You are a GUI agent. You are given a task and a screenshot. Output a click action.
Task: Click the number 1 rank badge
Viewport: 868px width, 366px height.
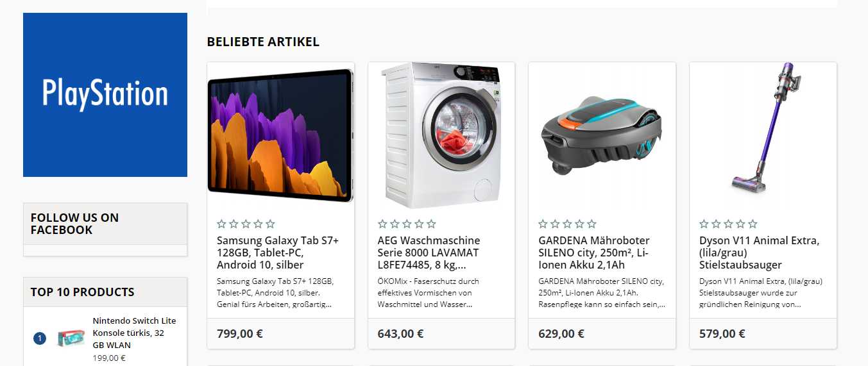tap(40, 338)
